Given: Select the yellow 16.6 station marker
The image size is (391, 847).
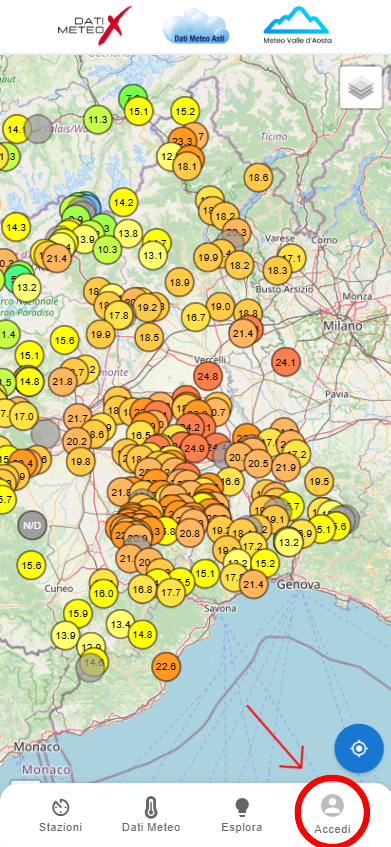Looking at the screenshot, I should 230,481.
